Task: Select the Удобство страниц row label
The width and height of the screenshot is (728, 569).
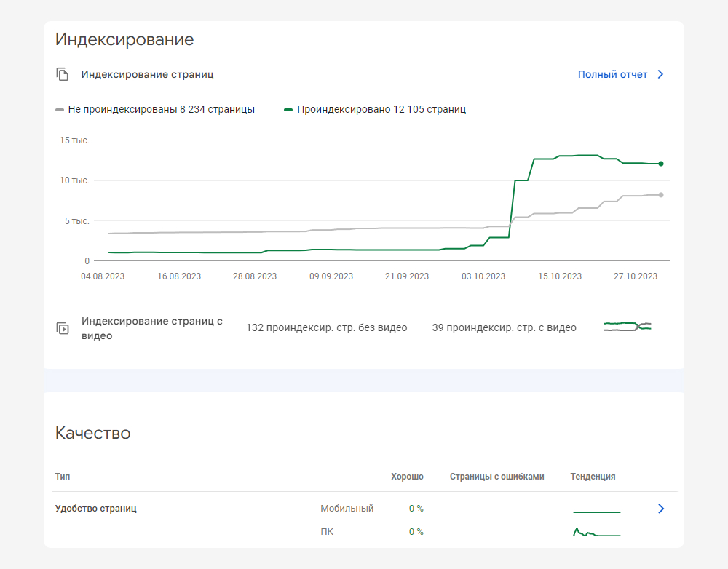Action: click(96, 509)
